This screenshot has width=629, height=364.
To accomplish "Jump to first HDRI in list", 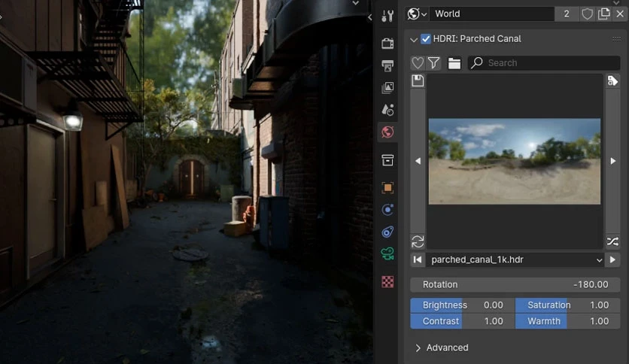I will [418, 259].
